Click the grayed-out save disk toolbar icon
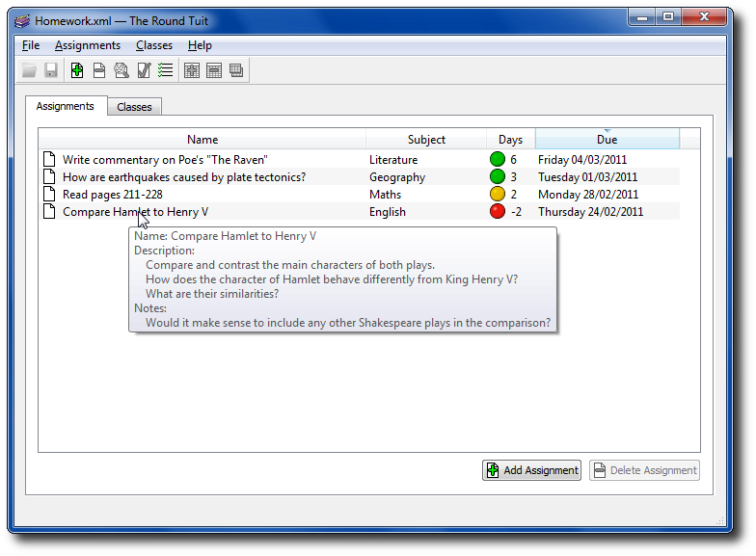The width and height of the screenshot is (756, 556). pos(51,70)
